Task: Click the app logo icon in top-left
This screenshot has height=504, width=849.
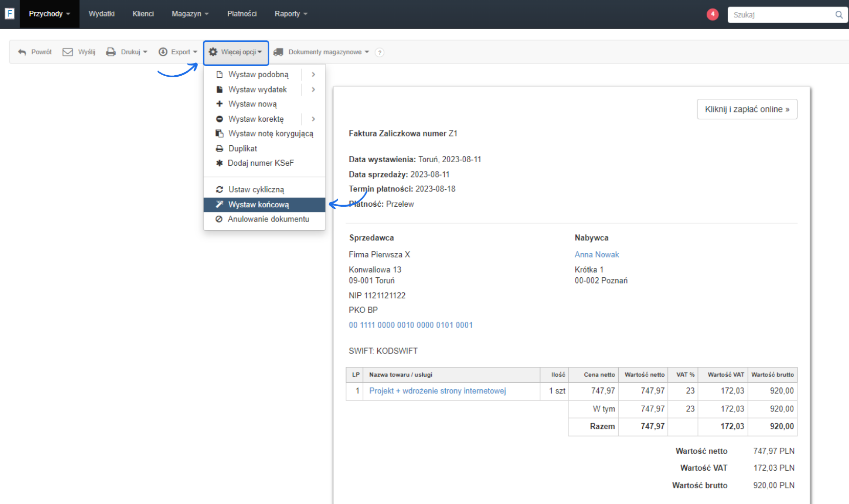Action: click(9, 14)
